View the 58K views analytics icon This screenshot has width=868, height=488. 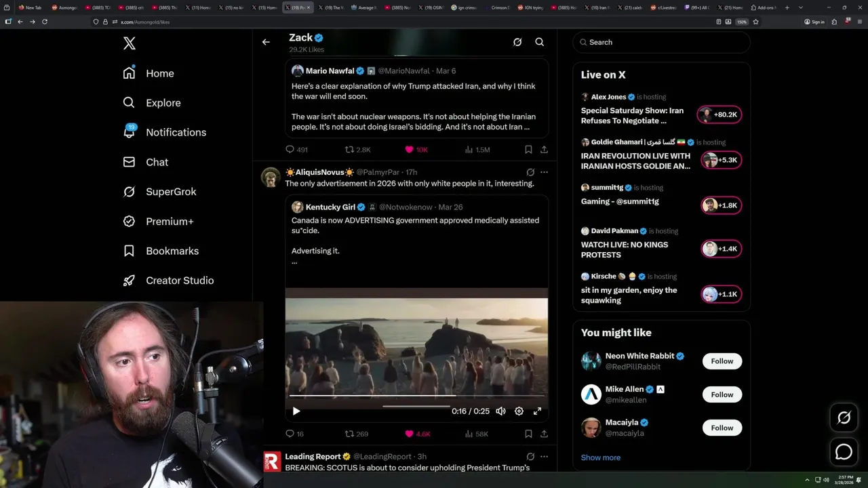pos(476,434)
